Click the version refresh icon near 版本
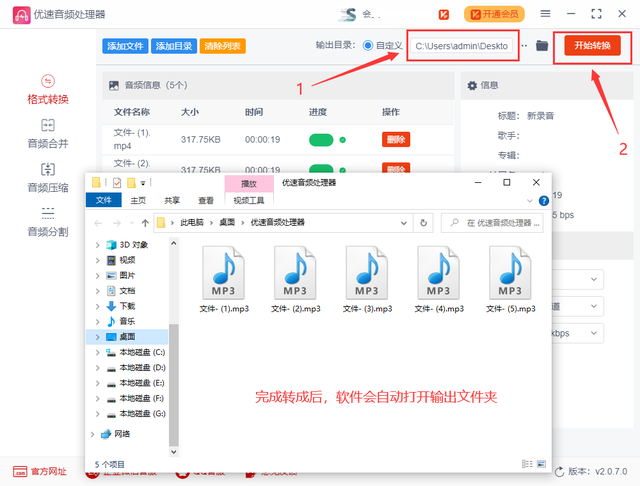 560,472
